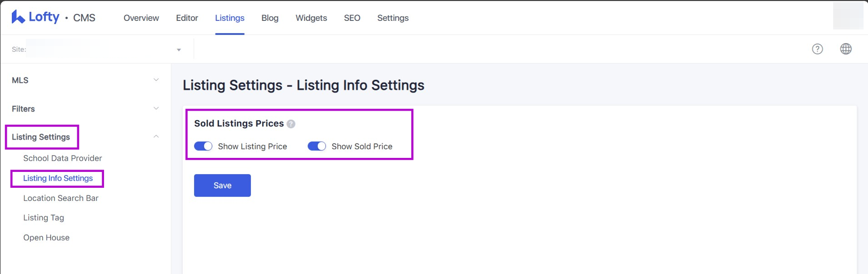Expand the MLS section chevron
The image size is (868, 274).
pyautogui.click(x=156, y=80)
